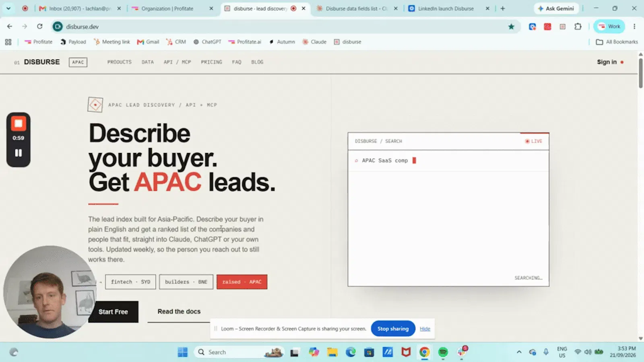Expand the tab search dropdown arrow
The width and height of the screenshot is (644, 362).
[x=8, y=8]
